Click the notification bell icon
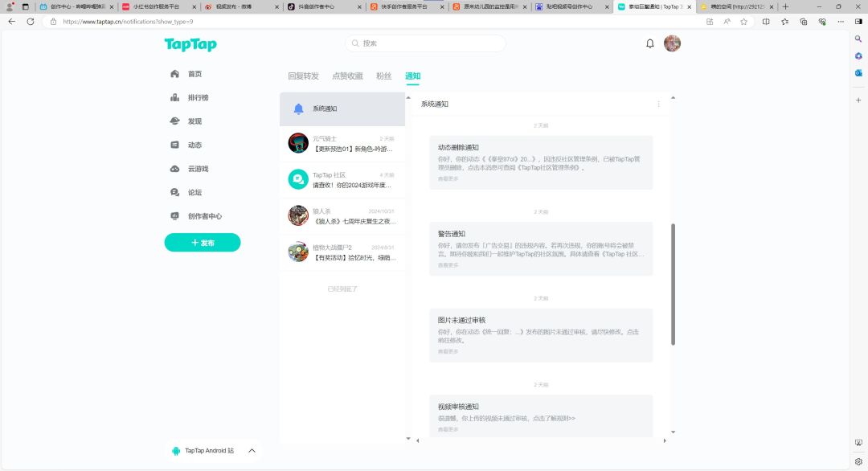 (650, 43)
